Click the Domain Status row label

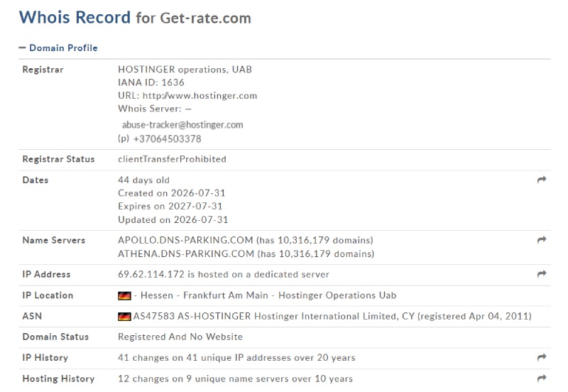point(55,337)
